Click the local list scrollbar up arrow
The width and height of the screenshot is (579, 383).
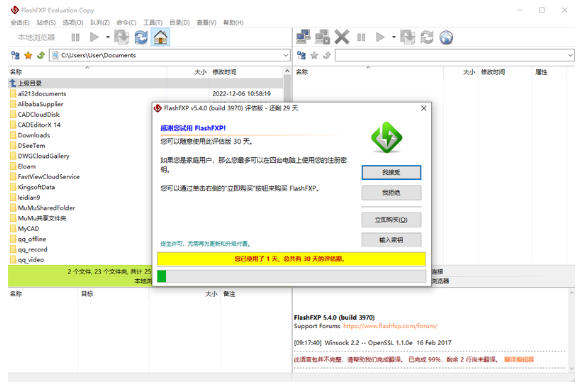tap(287, 71)
